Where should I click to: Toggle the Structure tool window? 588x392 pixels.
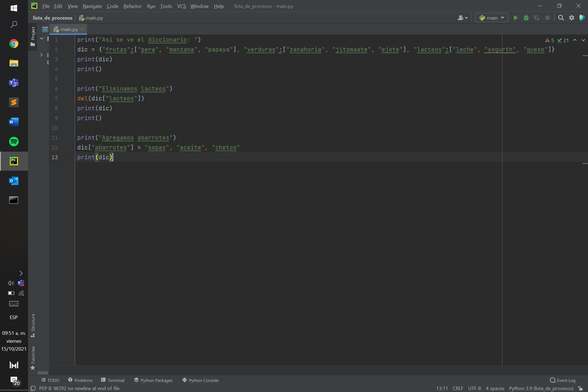click(x=33, y=325)
